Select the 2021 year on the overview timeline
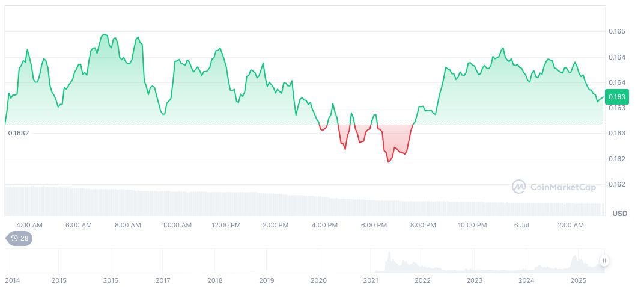The width and height of the screenshot is (644, 287). click(x=371, y=280)
